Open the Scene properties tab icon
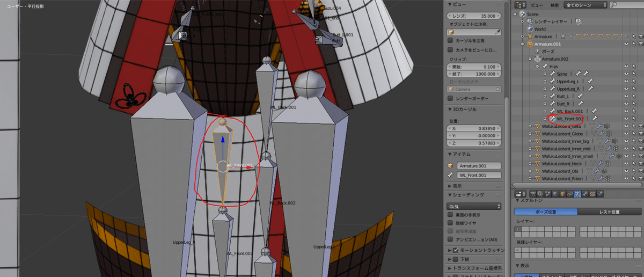The width and height of the screenshot is (644, 277). pos(547,194)
